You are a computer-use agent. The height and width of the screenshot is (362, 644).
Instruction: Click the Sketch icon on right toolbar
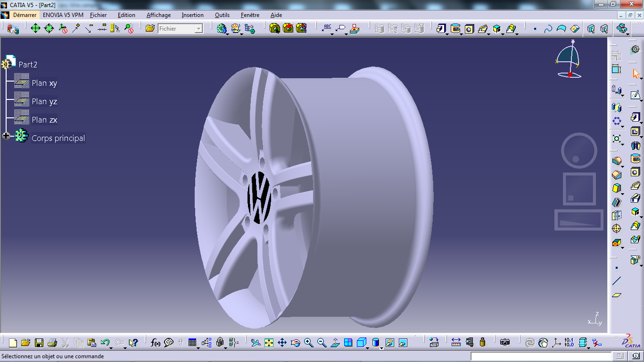[x=635, y=95]
